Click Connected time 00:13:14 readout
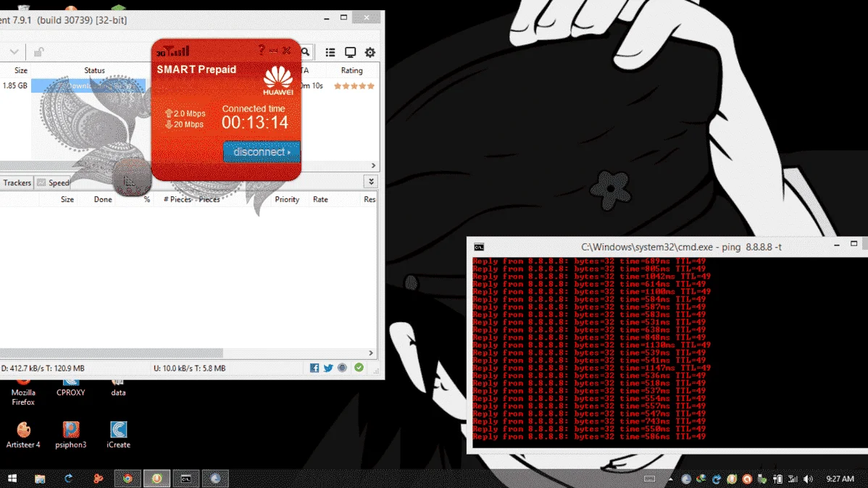The height and width of the screenshot is (488, 868). [254, 118]
